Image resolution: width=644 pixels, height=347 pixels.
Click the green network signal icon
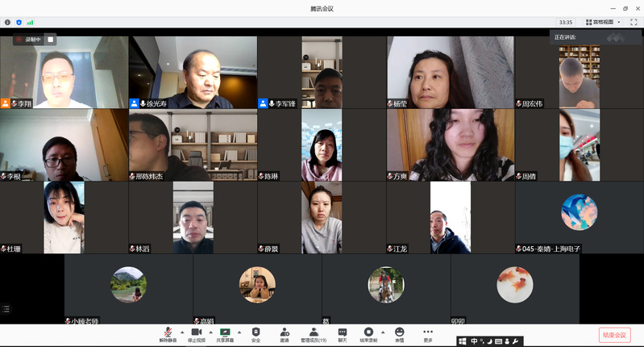tap(31, 23)
